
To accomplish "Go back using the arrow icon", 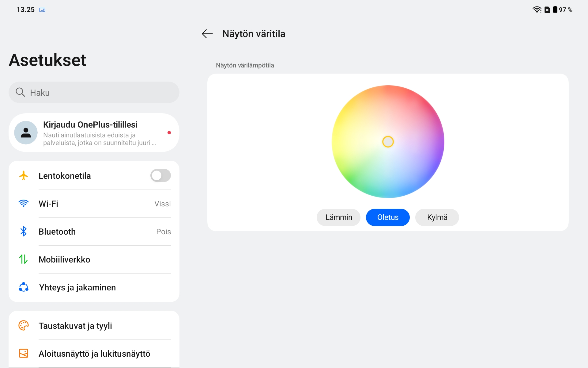I will click(207, 34).
